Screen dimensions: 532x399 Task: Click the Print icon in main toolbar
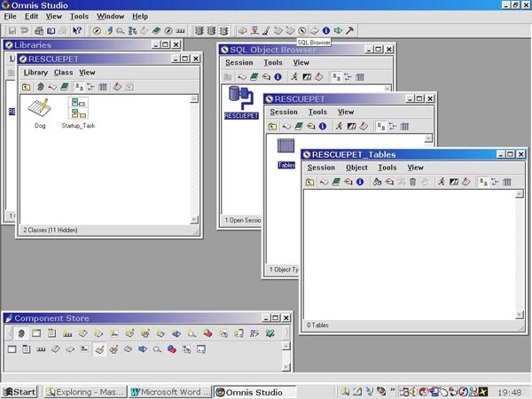tap(39, 31)
